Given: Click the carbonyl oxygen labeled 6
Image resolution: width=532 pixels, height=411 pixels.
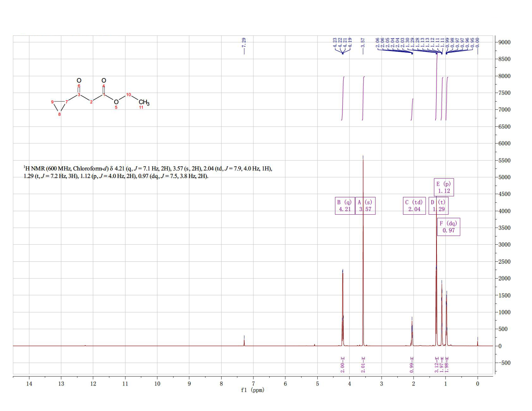Looking at the screenshot, I should coord(79,80).
